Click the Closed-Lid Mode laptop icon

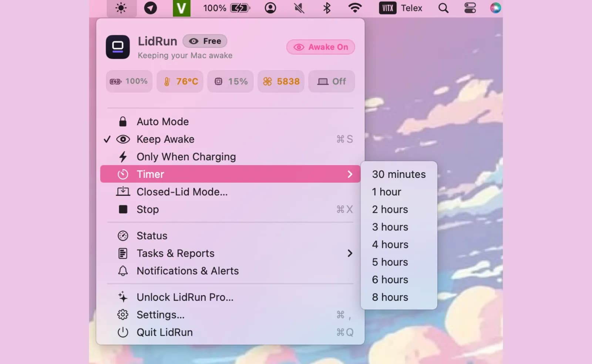(123, 191)
